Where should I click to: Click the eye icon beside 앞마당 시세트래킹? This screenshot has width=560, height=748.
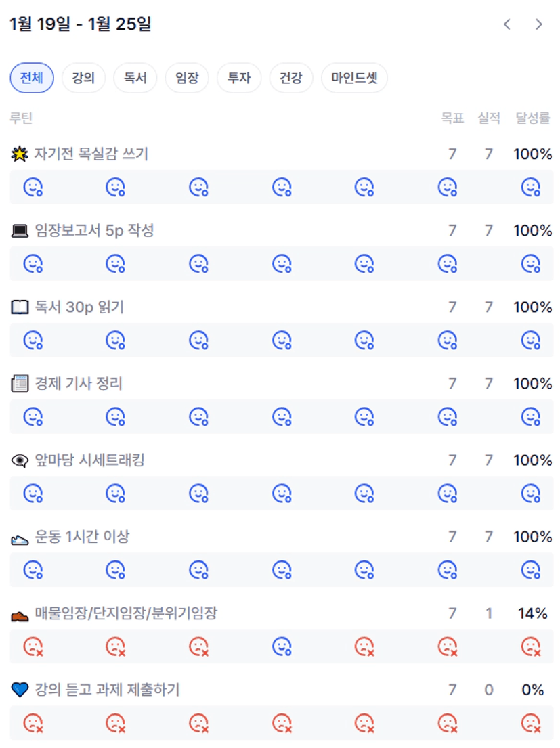point(20,460)
